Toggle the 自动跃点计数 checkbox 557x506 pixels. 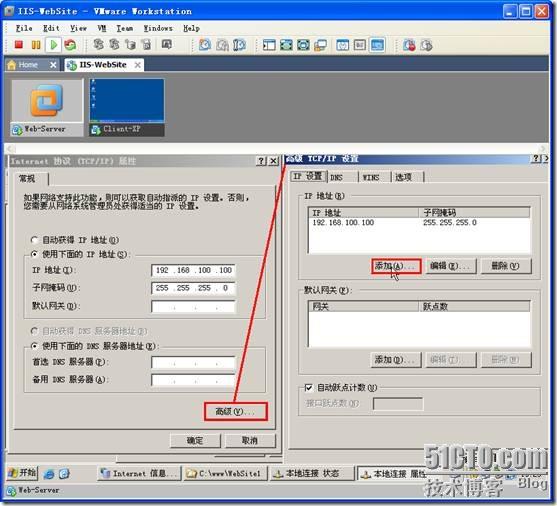308,388
